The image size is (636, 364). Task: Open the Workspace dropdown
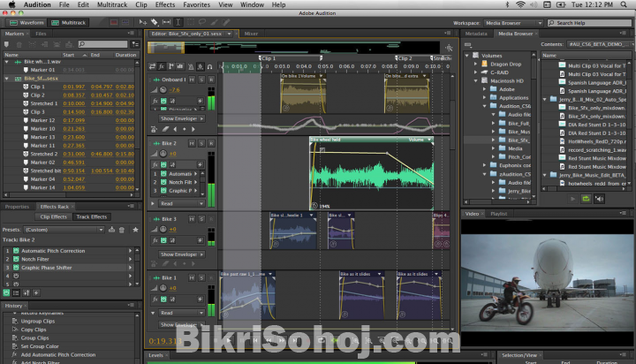click(x=513, y=23)
